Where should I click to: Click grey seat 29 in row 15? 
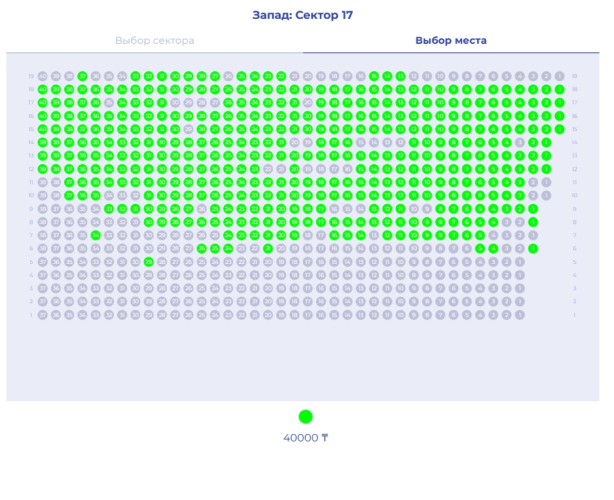[x=188, y=129]
